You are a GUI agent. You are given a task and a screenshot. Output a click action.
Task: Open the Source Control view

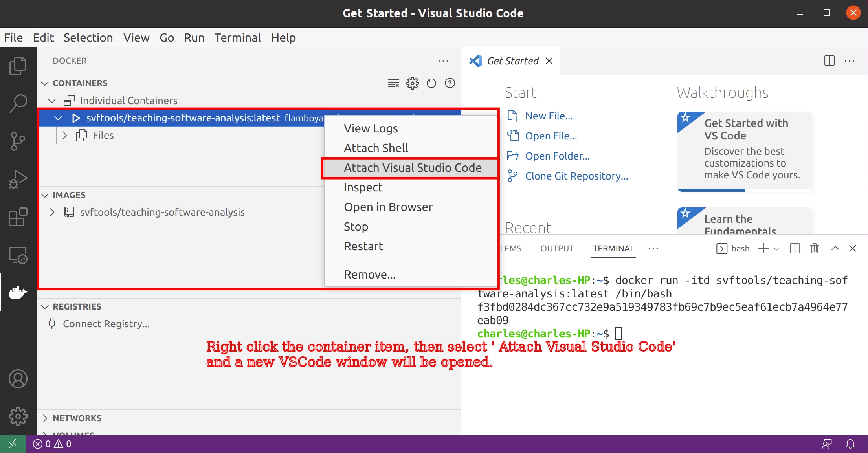(18, 141)
